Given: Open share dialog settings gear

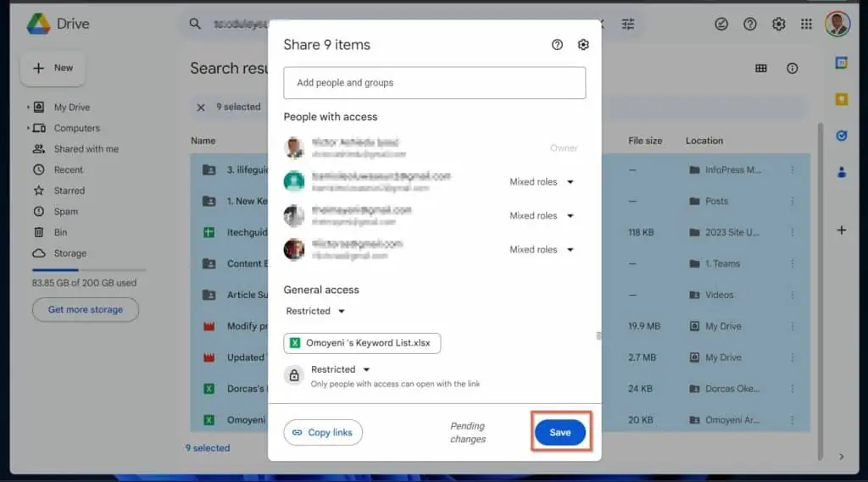Looking at the screenshot, I should click(x=583, y=45).
